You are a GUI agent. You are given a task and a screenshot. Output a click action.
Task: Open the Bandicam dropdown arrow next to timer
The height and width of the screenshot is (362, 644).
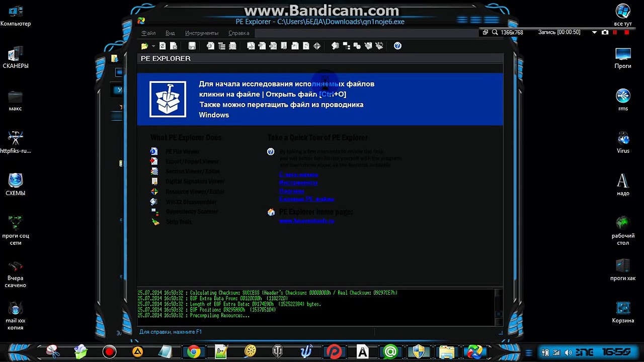594,32
